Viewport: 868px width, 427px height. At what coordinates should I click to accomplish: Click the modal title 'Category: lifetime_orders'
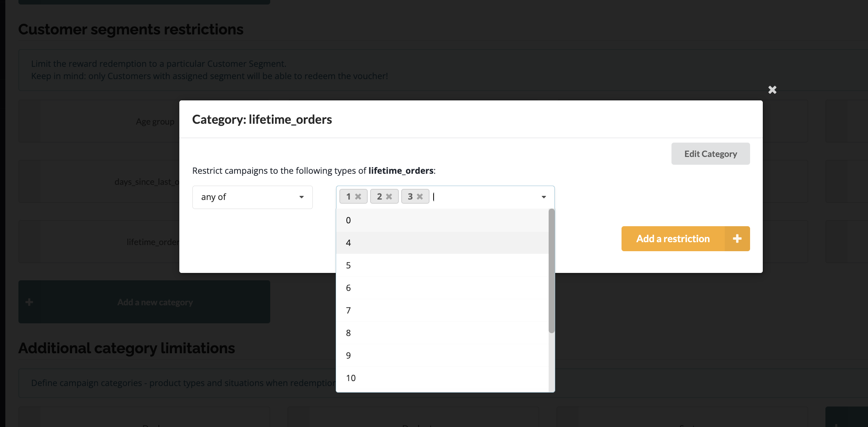pos(262,119)
